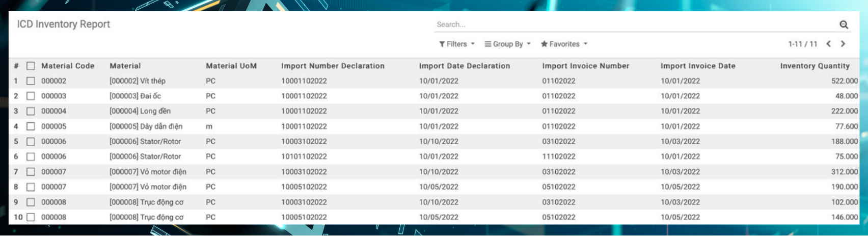Check the row 1 checkbox for 000002
868x236 pixels.
31,81
